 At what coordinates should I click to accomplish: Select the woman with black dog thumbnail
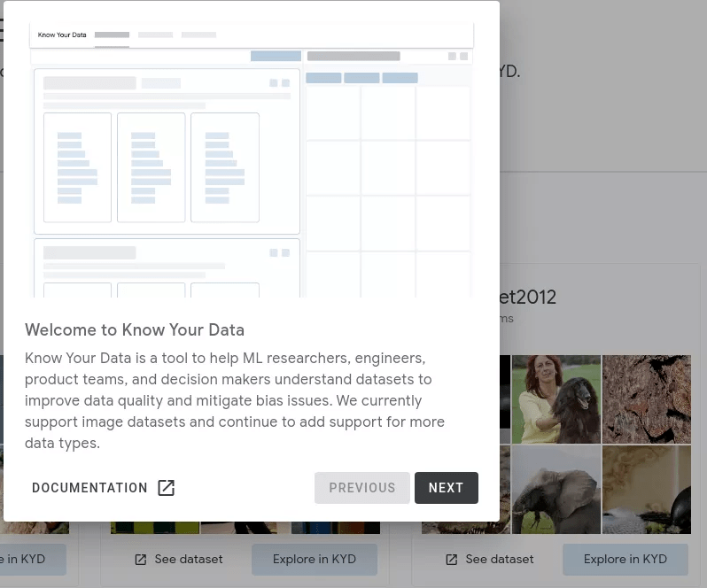(x=555, y=399)
